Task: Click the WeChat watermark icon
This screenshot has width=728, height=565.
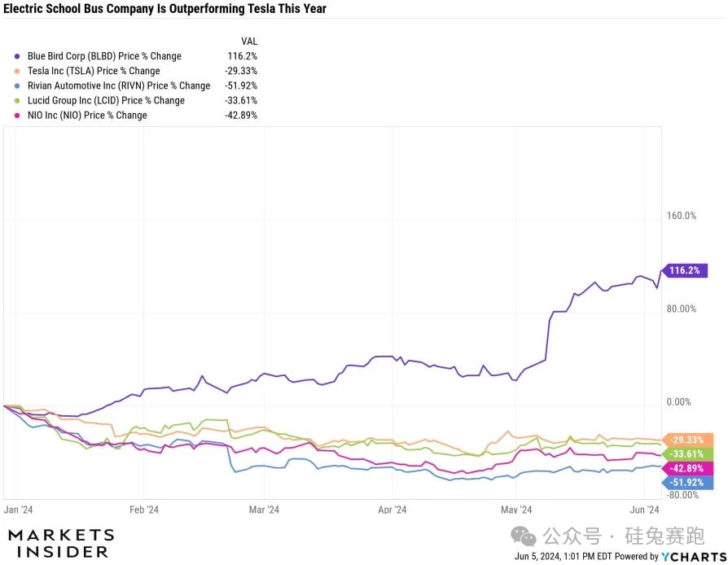Action: pyautogui.click(x=524, y=536)
